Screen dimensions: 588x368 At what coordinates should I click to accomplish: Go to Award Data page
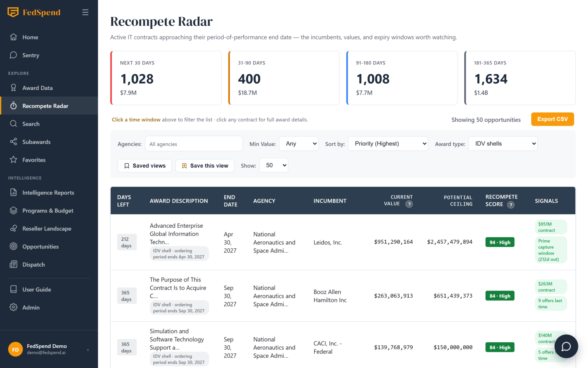[49, 88]
